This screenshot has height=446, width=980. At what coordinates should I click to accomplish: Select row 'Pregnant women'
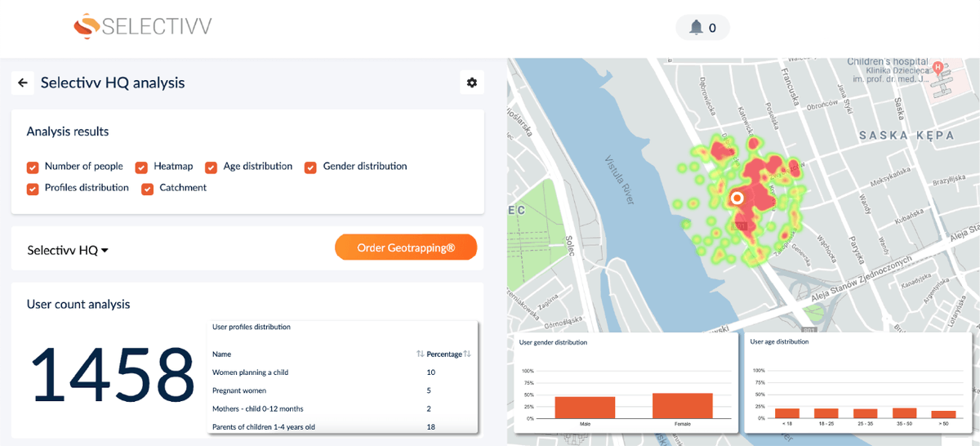[x=341, y=390]
